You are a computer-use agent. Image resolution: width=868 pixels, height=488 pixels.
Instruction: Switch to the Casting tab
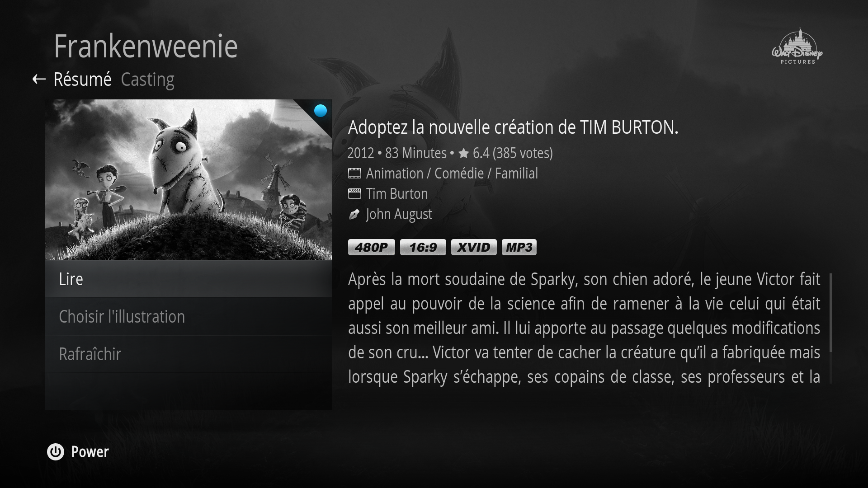tap(147, 80)
